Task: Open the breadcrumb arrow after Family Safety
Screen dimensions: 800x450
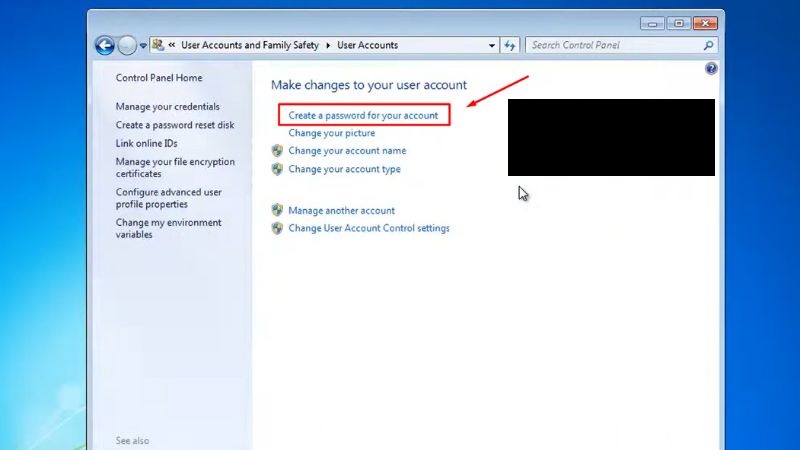Action: click(328, 45)
